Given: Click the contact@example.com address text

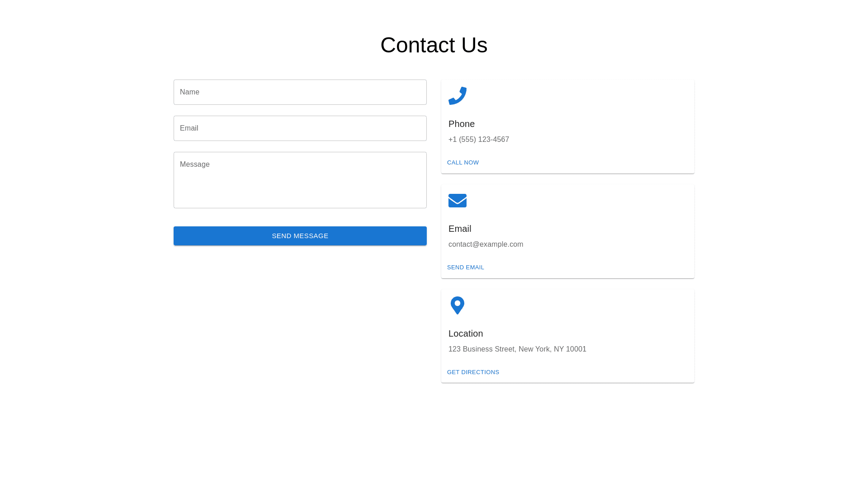Looking at the screenshot, I should tap(486, 244).
